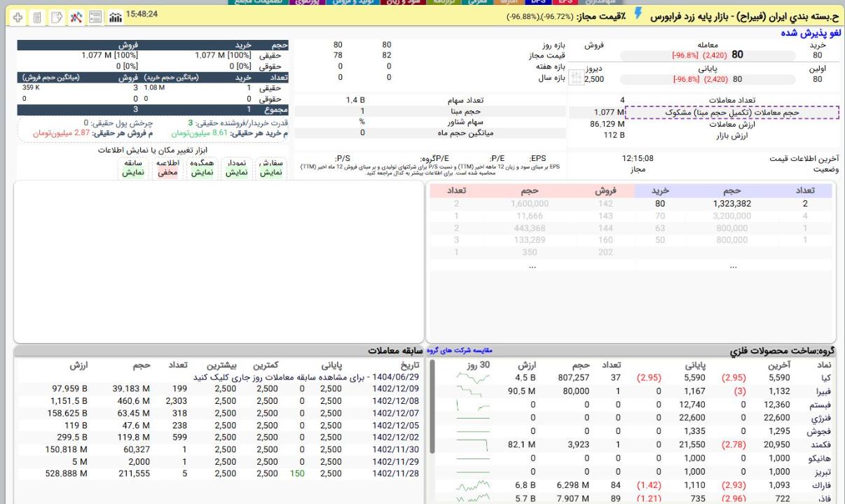This screenshot has height=504, width=845.
Task: Open the technical chart icon with red-blue lines
Action: [x=74, y=15]
